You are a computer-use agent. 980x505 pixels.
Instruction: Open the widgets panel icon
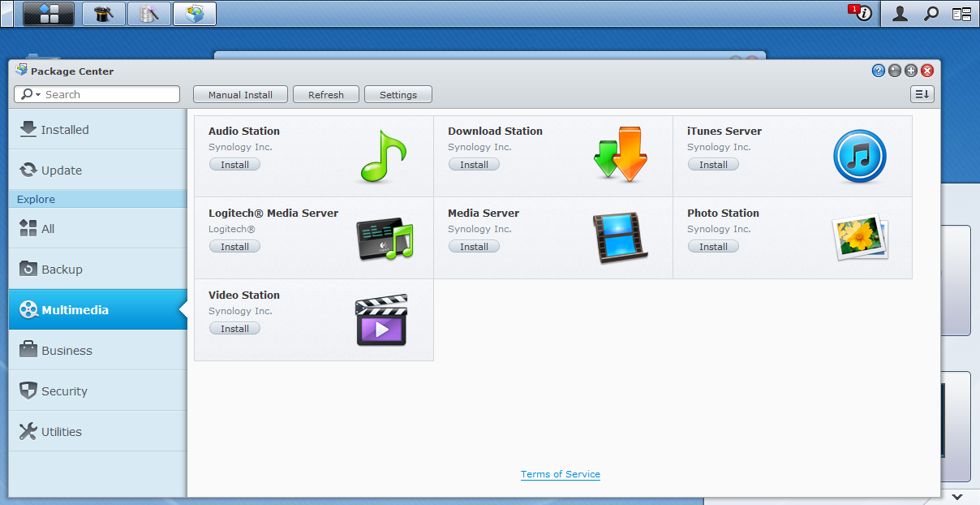point(961,13)
